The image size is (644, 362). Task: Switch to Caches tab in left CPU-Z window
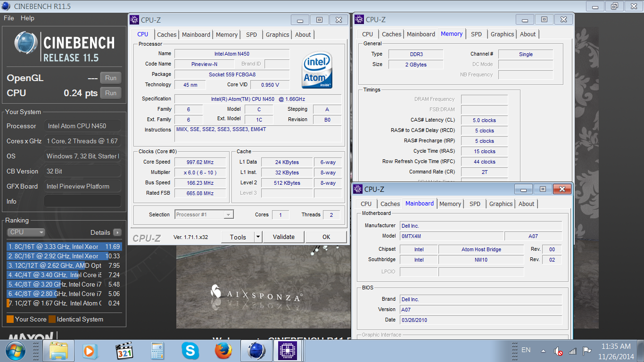(x=167, y=34)
